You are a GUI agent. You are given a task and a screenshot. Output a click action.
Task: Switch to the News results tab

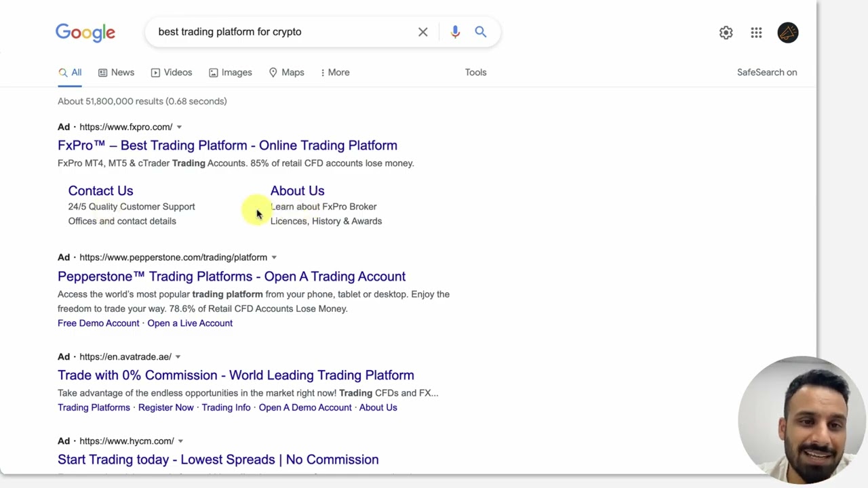coord(116,73)
